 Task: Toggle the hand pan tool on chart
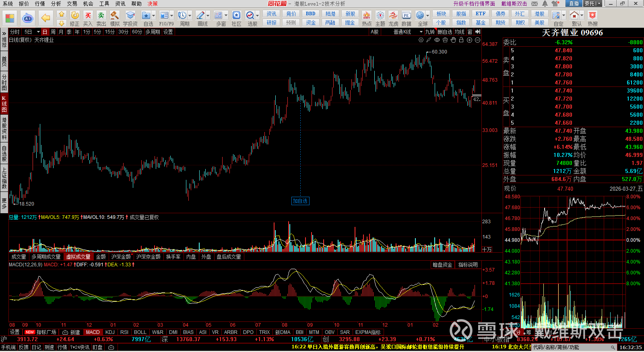coord(453,40)
